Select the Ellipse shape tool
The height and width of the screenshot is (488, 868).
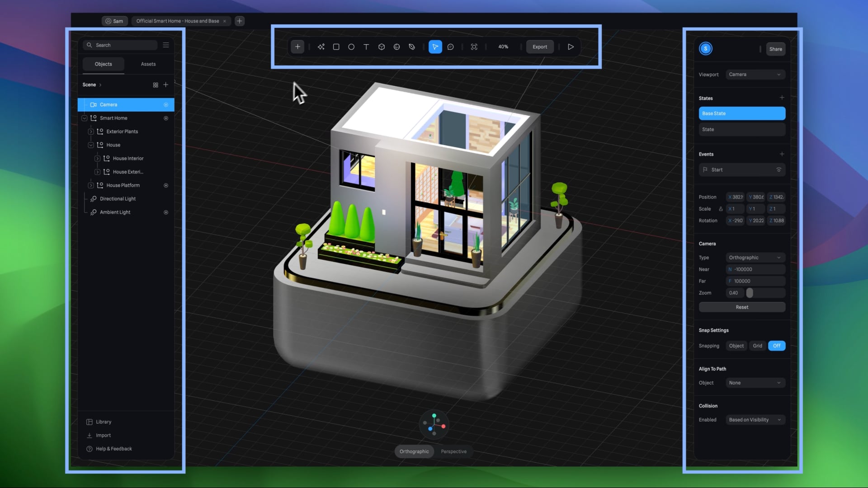351,47
